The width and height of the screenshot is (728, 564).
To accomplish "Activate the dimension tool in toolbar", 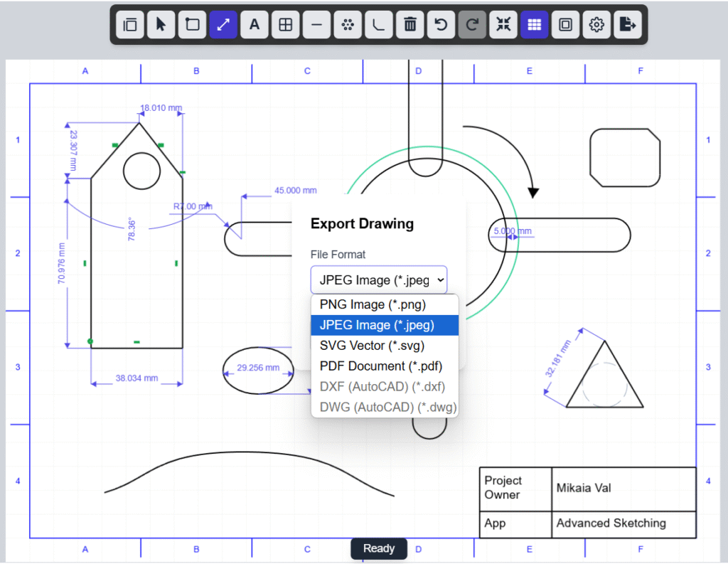I will coord(223,25).
